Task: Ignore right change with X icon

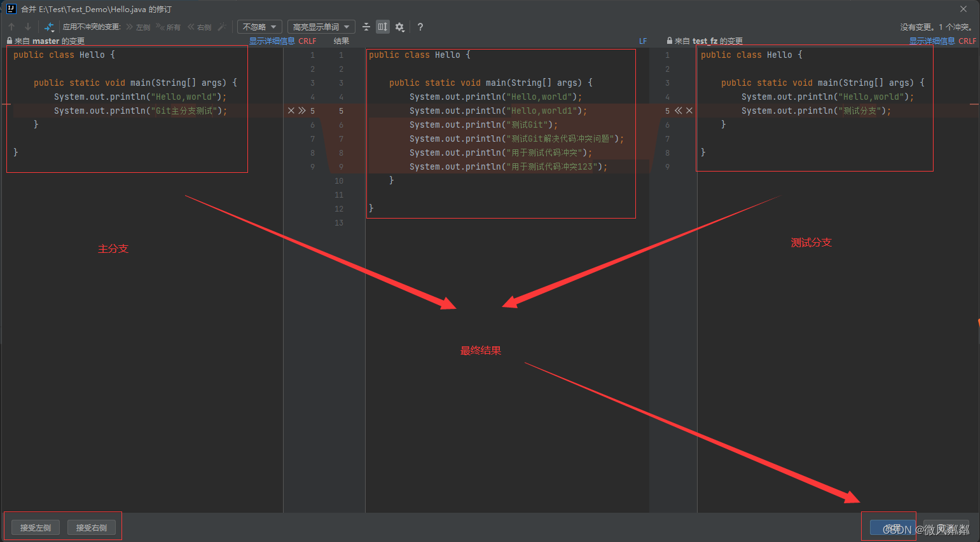Action: [x=689, y=111]
